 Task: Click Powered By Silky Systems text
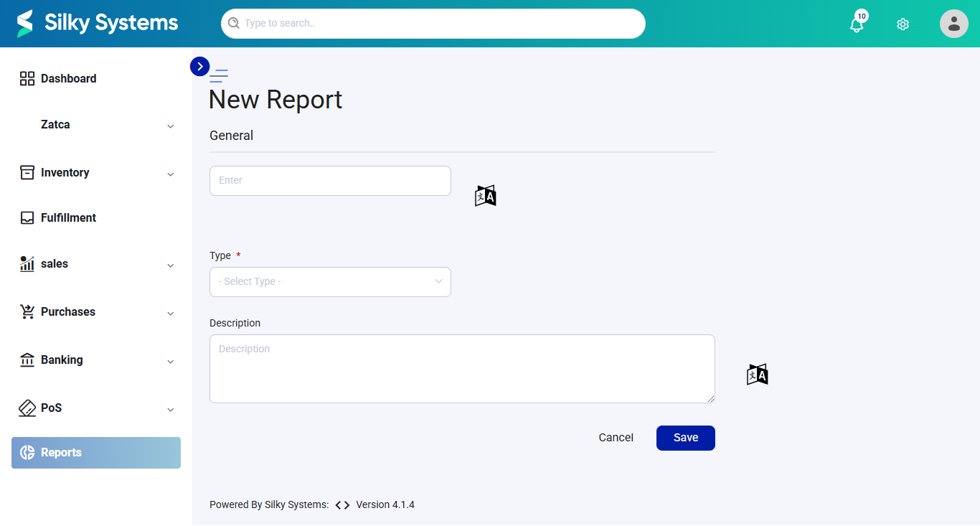(269, 504)
